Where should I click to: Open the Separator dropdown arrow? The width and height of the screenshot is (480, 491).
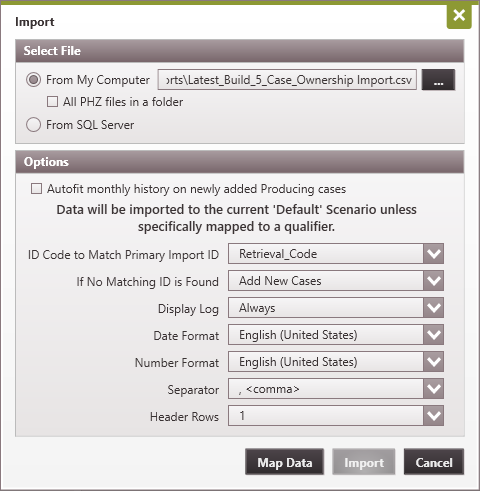[434, 389]
